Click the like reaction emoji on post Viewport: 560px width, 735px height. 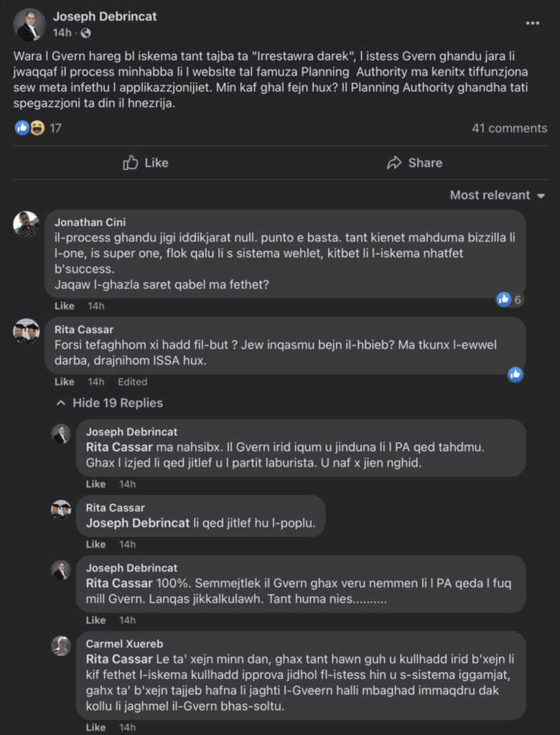point(22,128)
